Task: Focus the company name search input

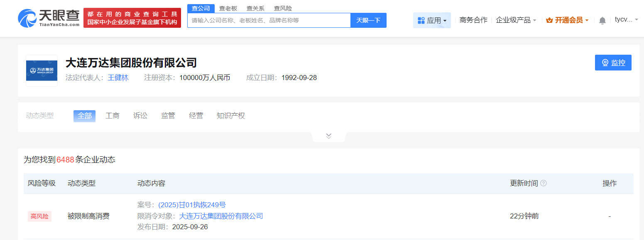Action: 269,20
